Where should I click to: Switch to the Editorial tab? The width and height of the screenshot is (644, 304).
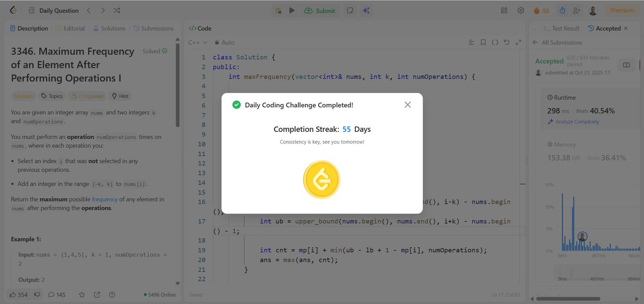(x=70, y=28)
